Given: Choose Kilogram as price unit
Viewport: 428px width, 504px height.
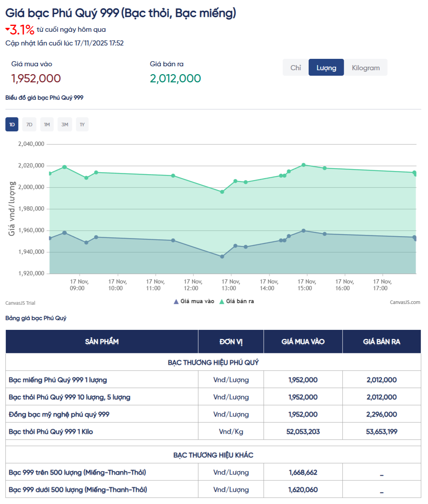Looking at the screenshot, I should tap(365, 67).
